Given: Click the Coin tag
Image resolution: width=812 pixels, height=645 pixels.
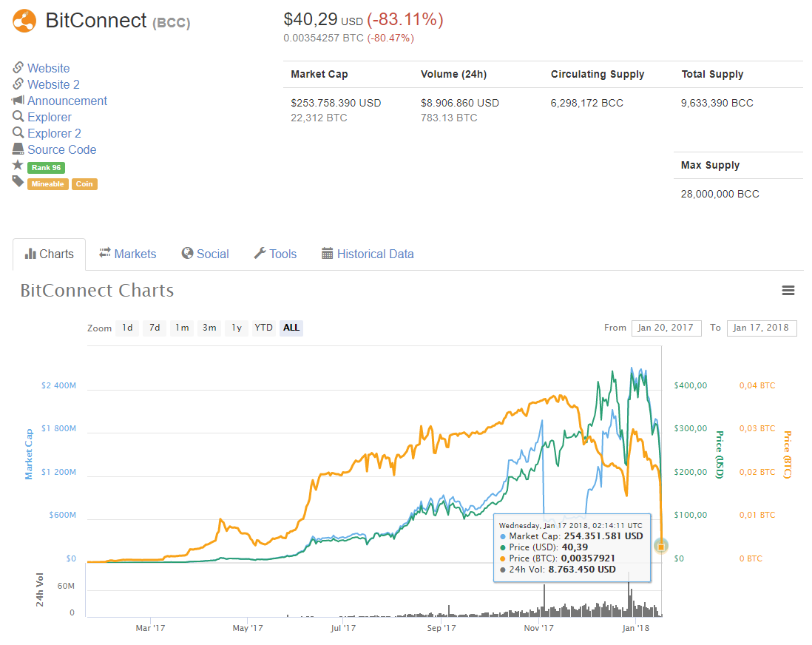Looking at the screenshot, I should tap(84, 184).
